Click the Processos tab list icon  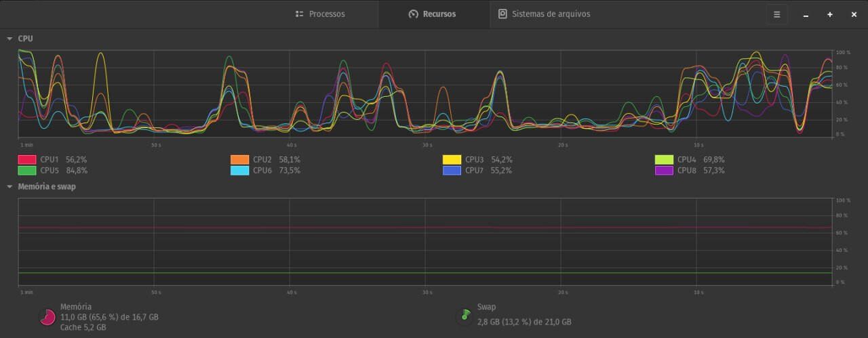click(x=299, y=14)
